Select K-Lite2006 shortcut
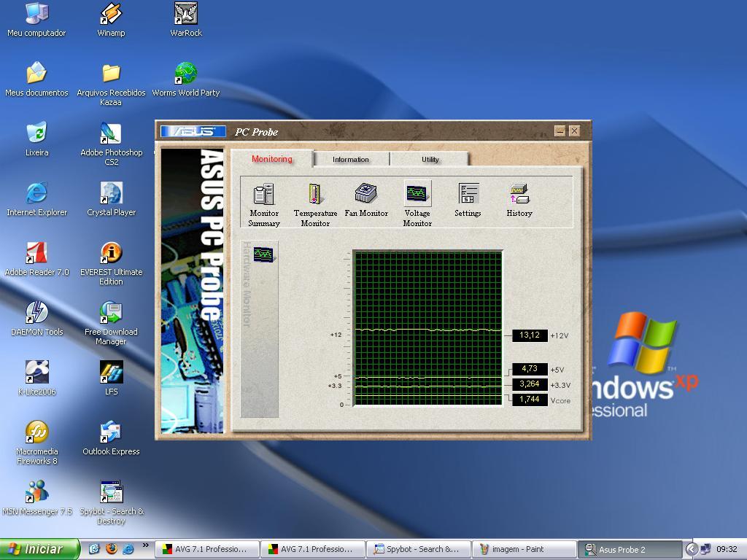Image resolution: width=747 pixels, height=560 pixels. coord(36,378)
